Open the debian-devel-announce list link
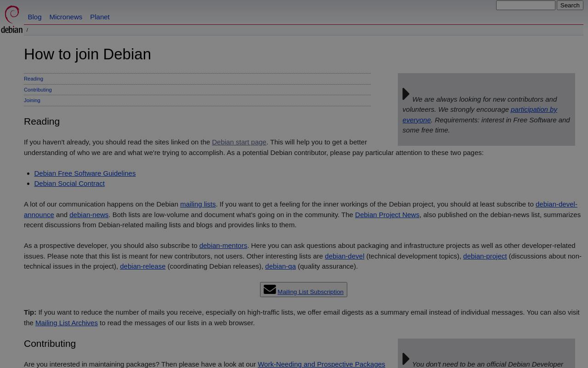The image size is (588, 368). point(556,204)
